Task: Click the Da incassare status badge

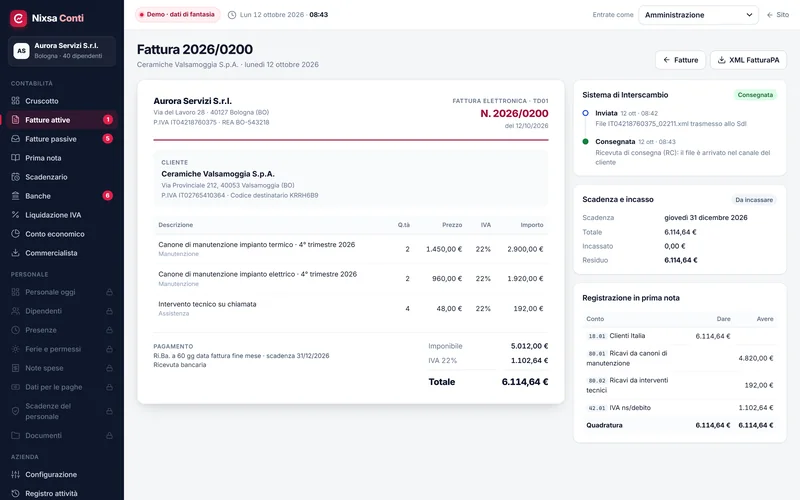Action: (754, 200)
